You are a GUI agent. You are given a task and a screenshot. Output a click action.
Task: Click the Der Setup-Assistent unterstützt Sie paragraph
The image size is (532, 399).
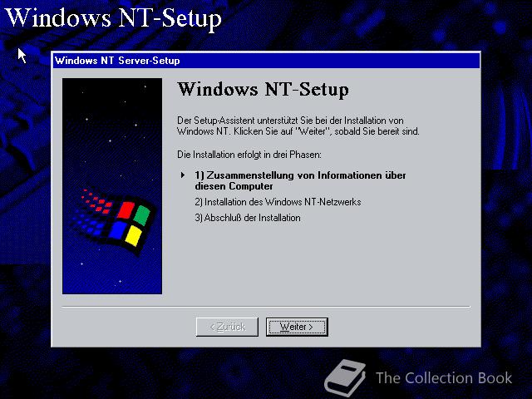click(x=298, y=126)
